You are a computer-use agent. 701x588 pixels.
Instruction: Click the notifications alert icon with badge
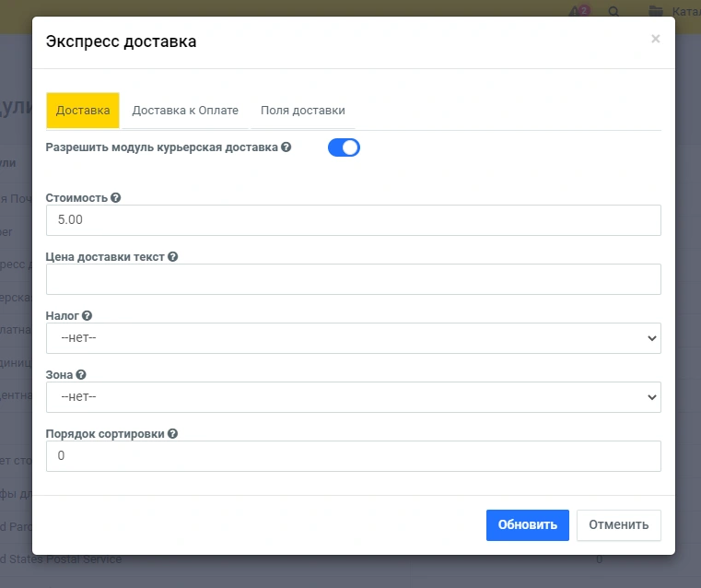click(578, 12)
